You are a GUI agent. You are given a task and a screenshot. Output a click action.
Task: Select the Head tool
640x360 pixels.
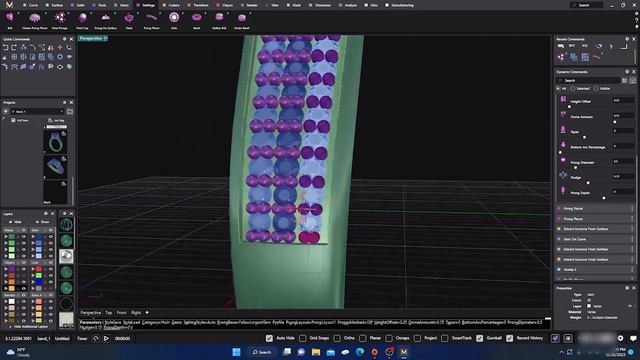coord(129,20)
